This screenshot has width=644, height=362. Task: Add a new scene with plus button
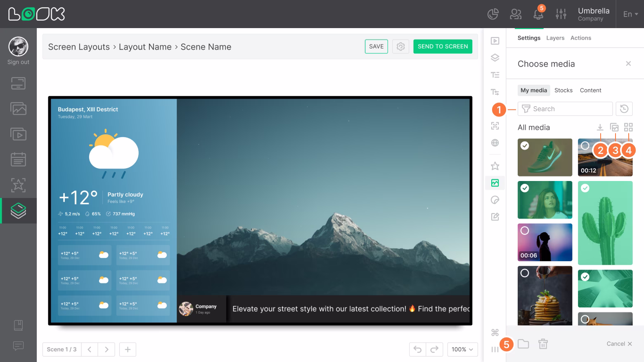click(x=128, y=349)
